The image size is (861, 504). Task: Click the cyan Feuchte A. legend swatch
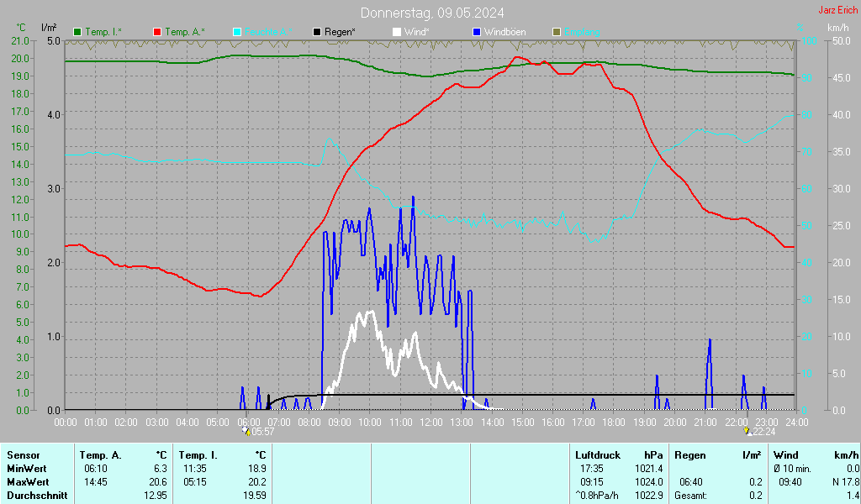point(237,33)
